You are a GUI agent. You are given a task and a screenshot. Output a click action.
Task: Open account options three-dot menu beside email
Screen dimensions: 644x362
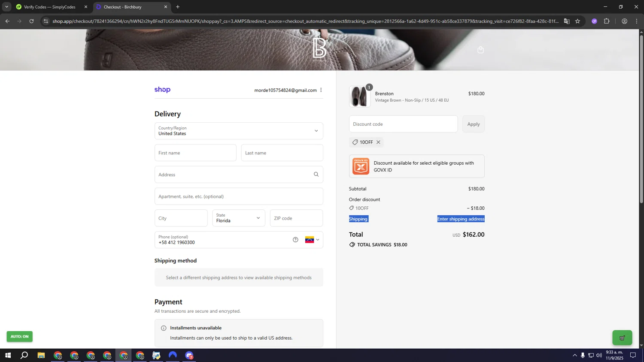click(x=321, y=90)
